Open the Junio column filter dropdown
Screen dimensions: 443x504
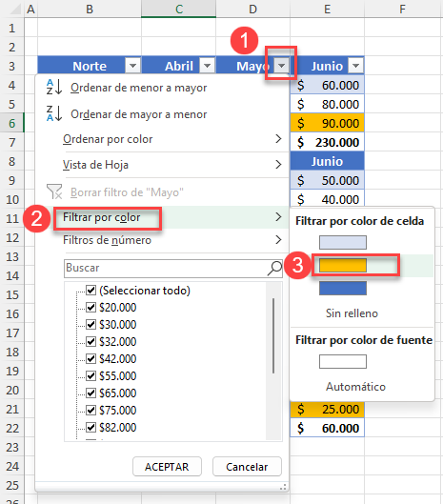coord(355,66)
